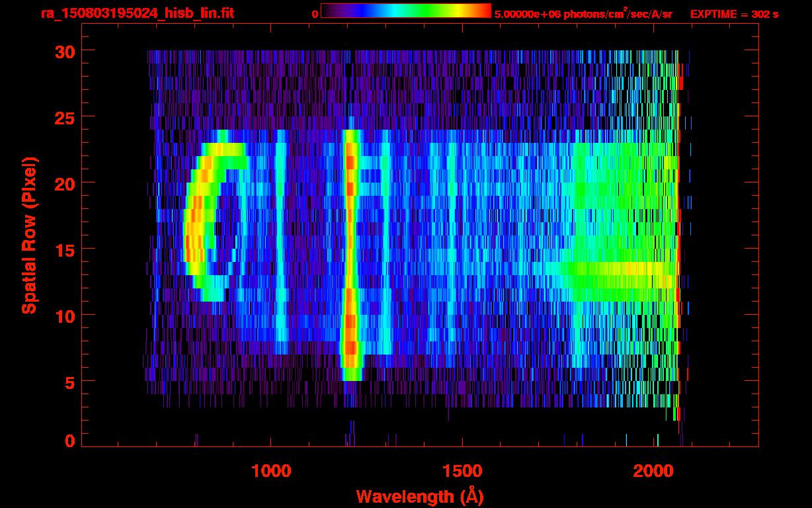The image size is (812, 508).
Task: Click the bright vertical emission line near 1216 Å
Action: tap(351, 255)
